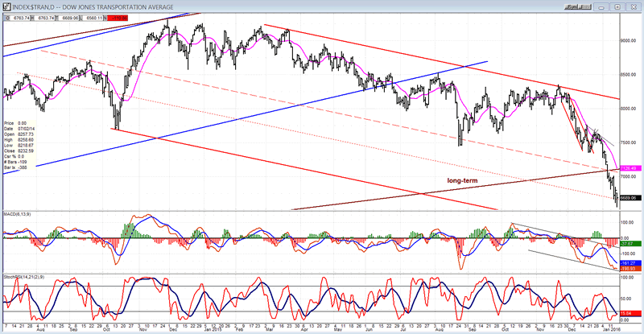Click the chart window icon in title bar
The image size is (644, 334).
pyautogui.click(x=6, y=6)
